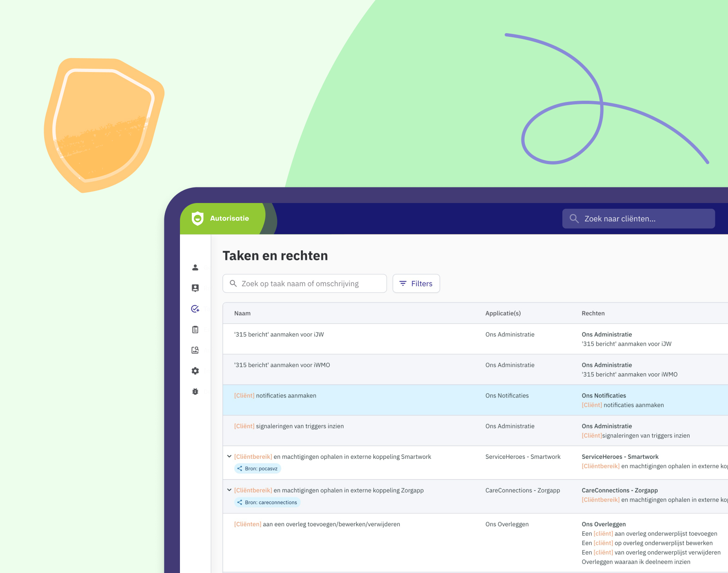Viewport: 728px width, 573px height.
Task: Select the tasks checkmark-plus sidebar icon
Action: coord(195,309)
